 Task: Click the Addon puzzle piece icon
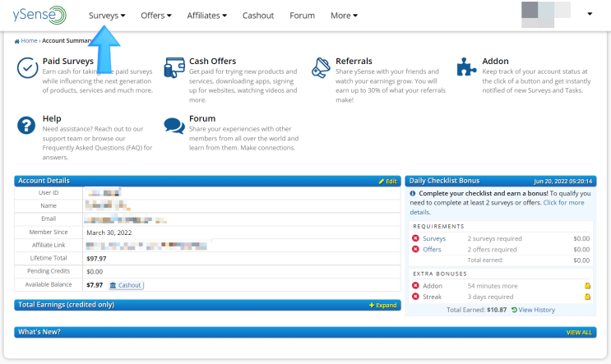[x=466, y=67]
